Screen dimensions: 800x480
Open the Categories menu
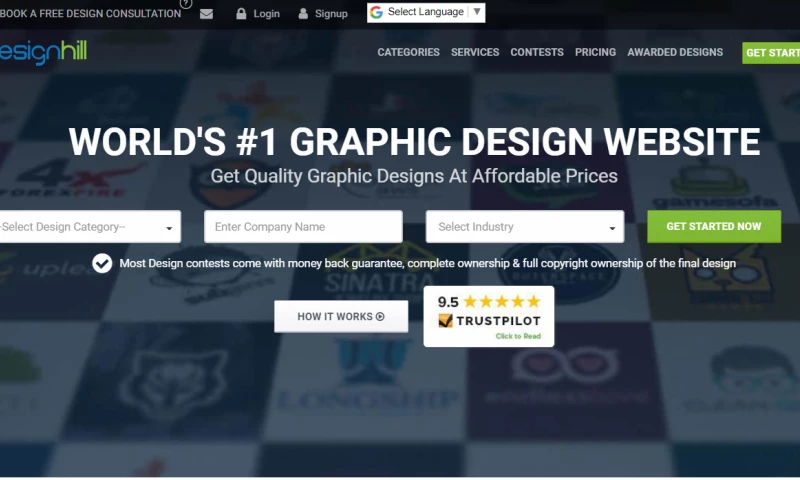click(408, 52)
